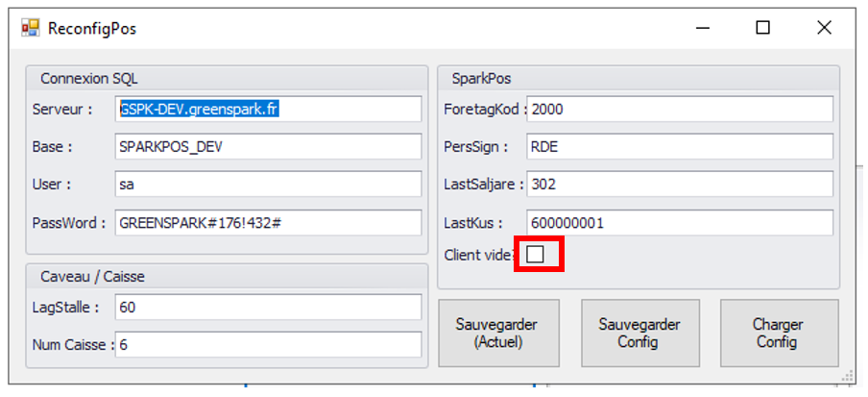Focus the LagStalle field

[x=268, y=307]
